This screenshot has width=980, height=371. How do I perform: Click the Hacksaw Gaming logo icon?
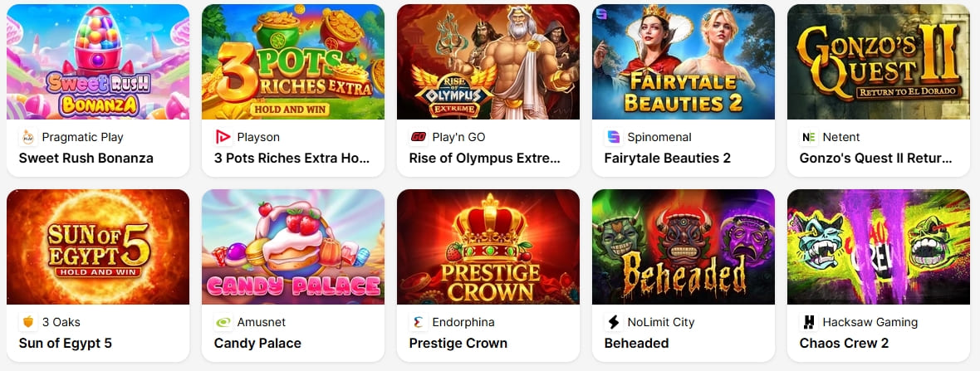808,322
